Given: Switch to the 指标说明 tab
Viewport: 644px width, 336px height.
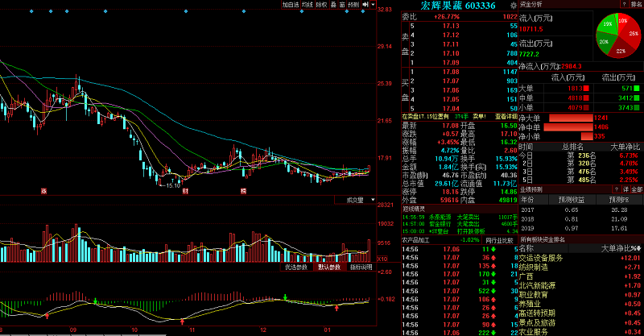Looking at the screenshot, I should click(361, 267).
